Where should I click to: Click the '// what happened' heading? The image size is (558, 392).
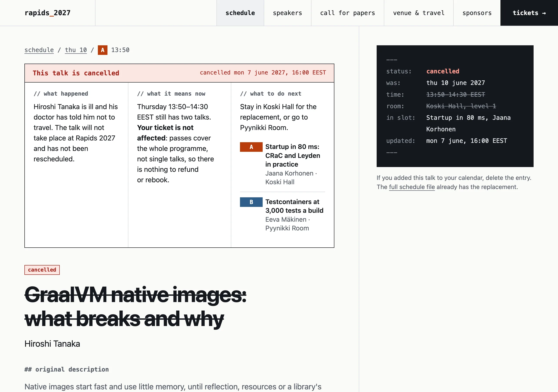click(x=61, y=94)
